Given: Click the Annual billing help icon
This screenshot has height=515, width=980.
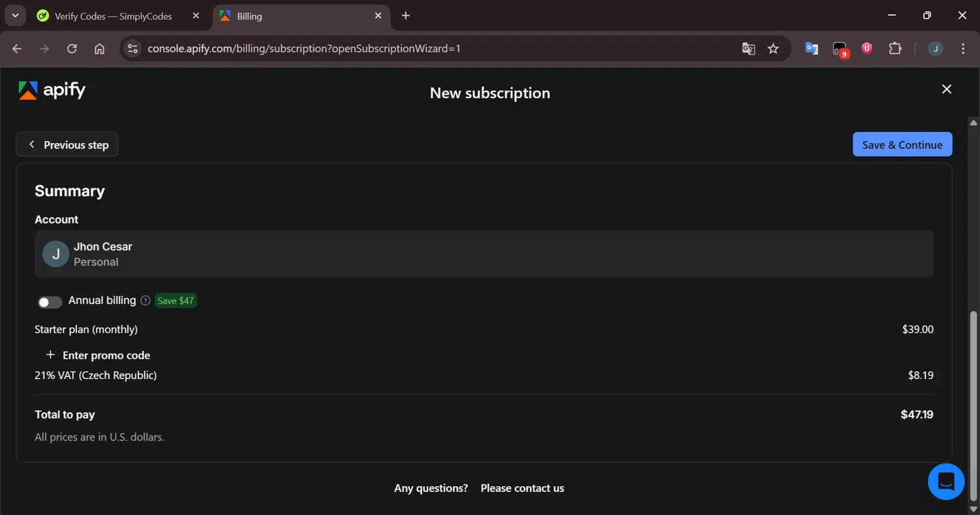Looking at the screenshot, I should click(x=146, y=301).
